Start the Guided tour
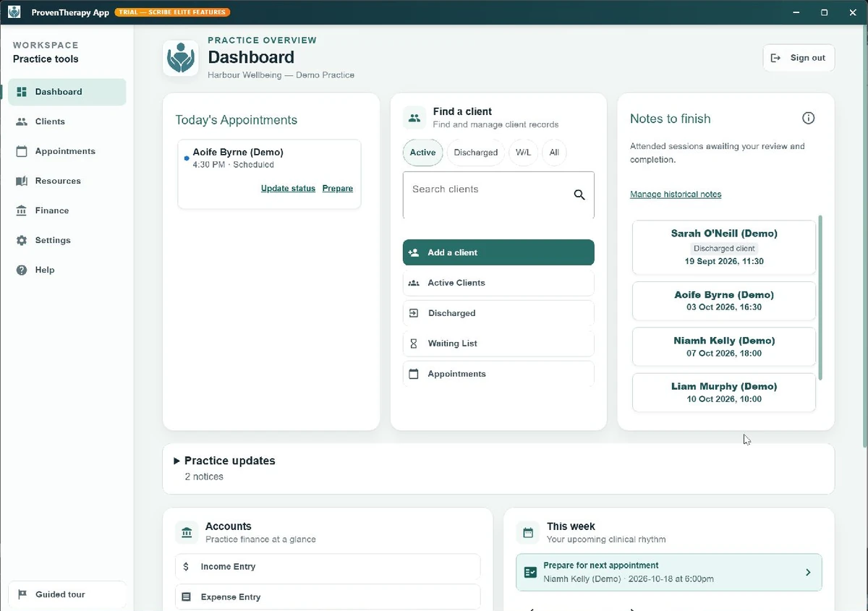The height and width of the screenshot is (611, 868). click(67, 594)
